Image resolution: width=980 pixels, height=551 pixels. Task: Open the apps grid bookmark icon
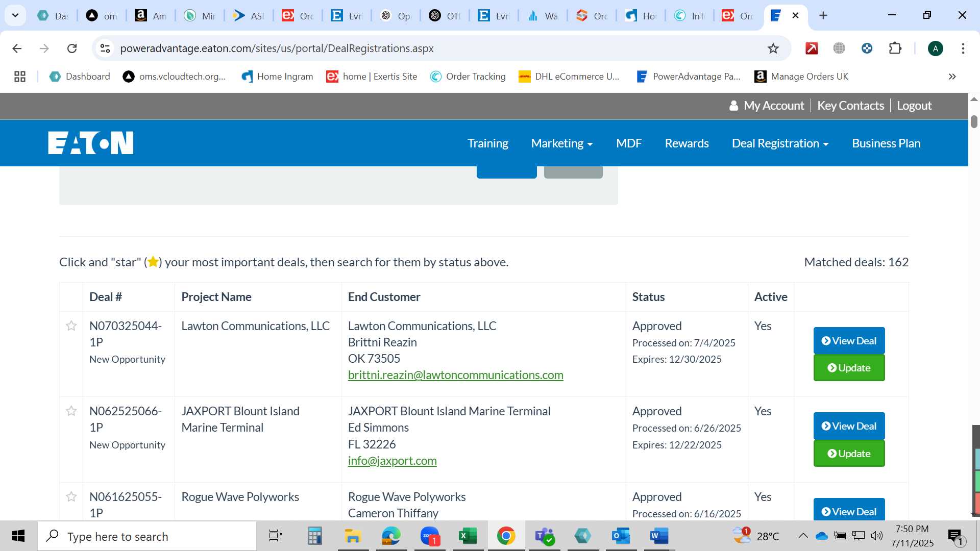[20, 77]
